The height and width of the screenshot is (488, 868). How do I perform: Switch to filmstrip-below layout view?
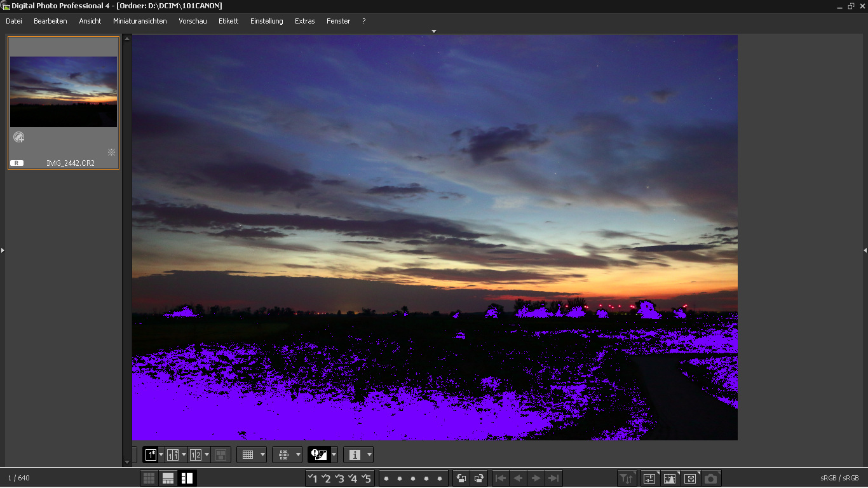coord(168,478)
